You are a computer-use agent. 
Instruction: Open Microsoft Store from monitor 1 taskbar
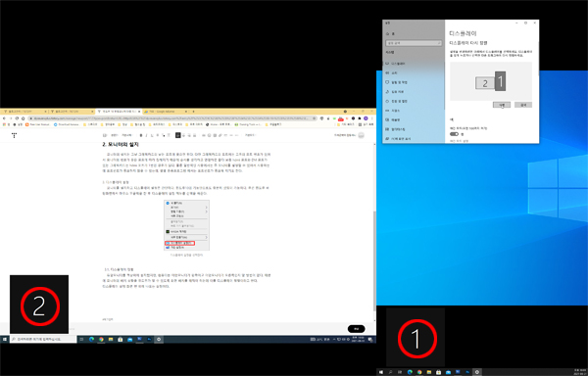click(x=438, y=372)
